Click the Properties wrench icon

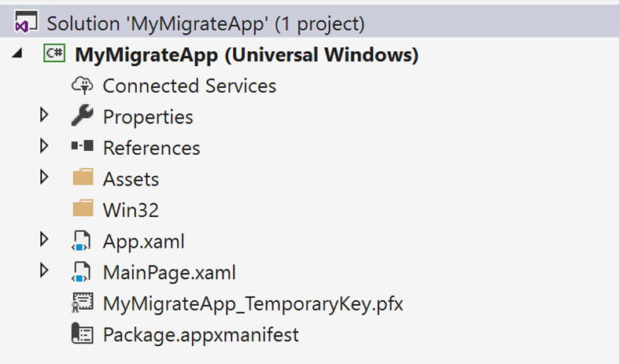tap(83, 116)
